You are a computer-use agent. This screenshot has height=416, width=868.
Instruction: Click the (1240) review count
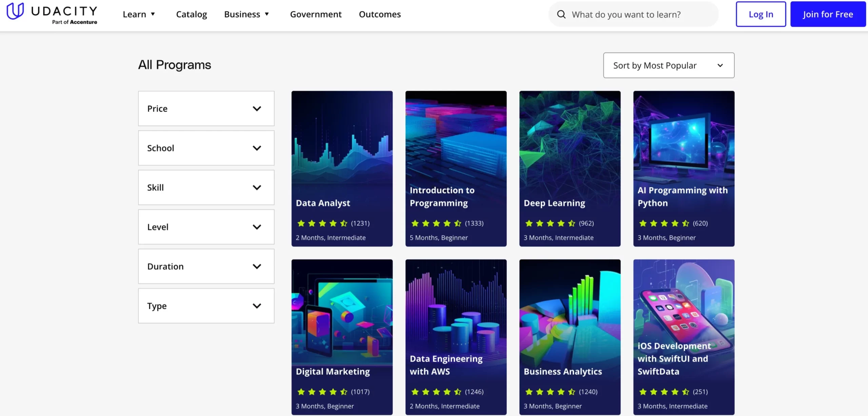tap(588, 392)
